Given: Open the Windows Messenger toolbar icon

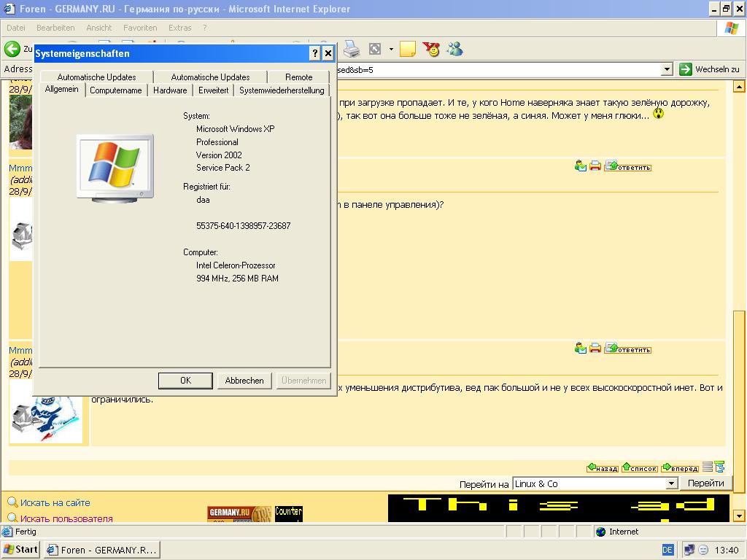Looking at the screenshot, I should click(455, 49).
